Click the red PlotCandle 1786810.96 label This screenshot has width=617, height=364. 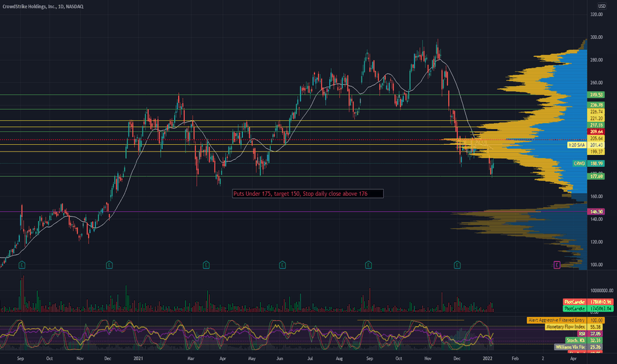[x=589, y=302]
